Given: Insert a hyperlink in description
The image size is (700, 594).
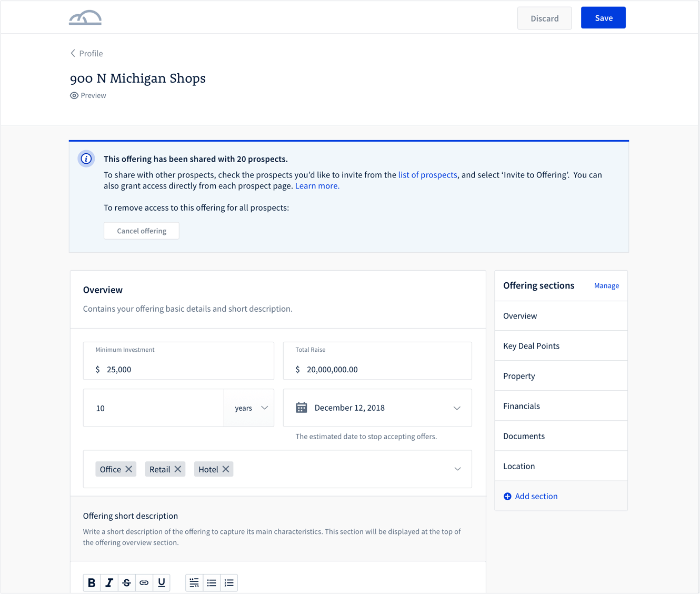Looking at the screenshot, I should pyautogui.click(x=144, y=582).
